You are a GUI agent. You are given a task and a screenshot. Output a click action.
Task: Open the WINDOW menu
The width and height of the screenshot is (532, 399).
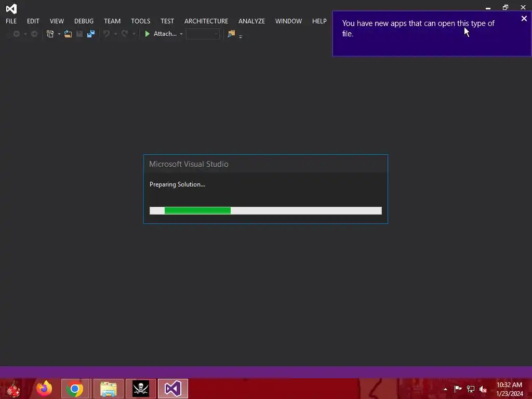point(288,21)
